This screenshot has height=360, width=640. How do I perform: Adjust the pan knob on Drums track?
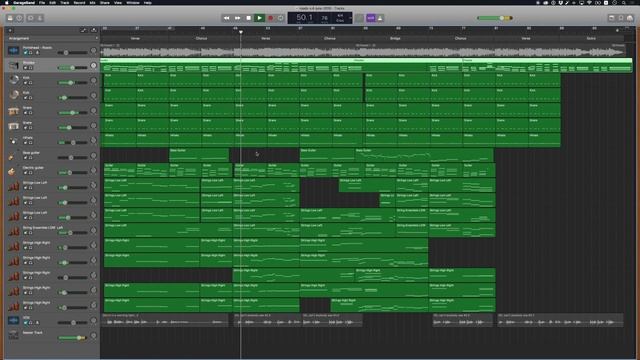(x=93, y=65)
